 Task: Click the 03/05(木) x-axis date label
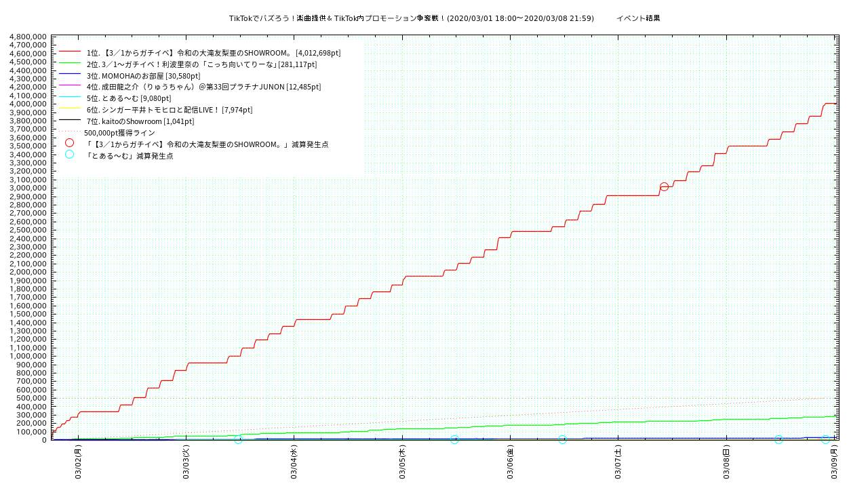(x=402, y=462)
